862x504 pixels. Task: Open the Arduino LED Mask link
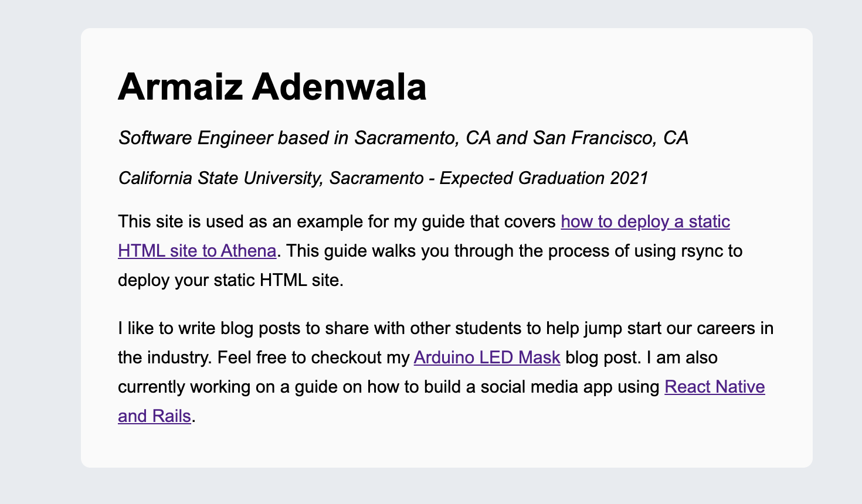[487, 357]
